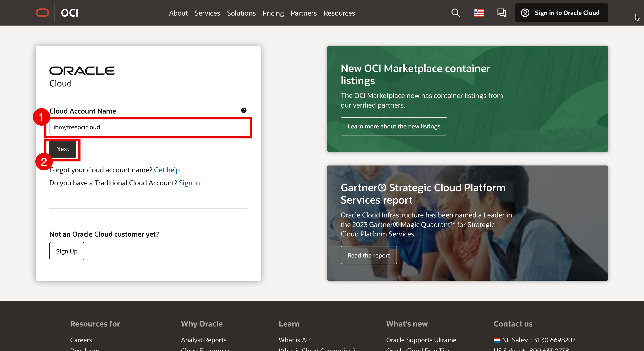644x351 pixels.
Task: Open the search magnifier icon
Action: point(456,13)
